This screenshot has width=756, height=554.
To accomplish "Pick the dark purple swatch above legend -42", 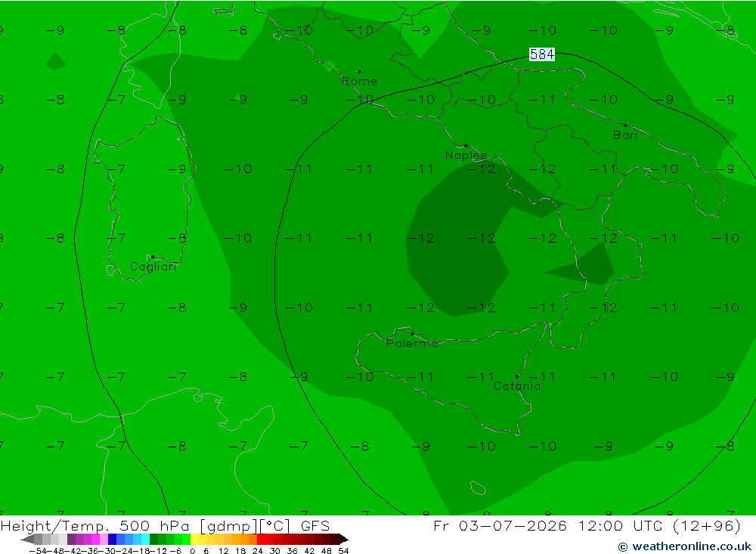I will (x=71, y=540).
